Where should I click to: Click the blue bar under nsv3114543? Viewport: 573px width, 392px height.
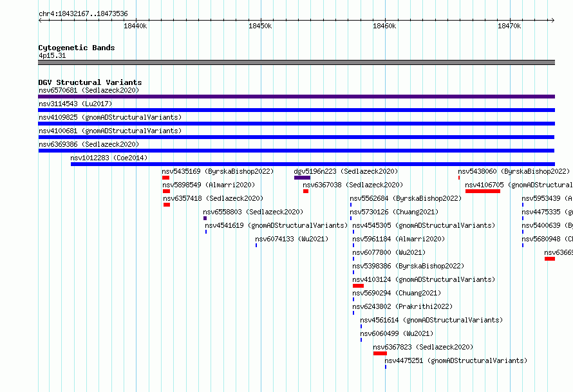click(x=296, y=110)
